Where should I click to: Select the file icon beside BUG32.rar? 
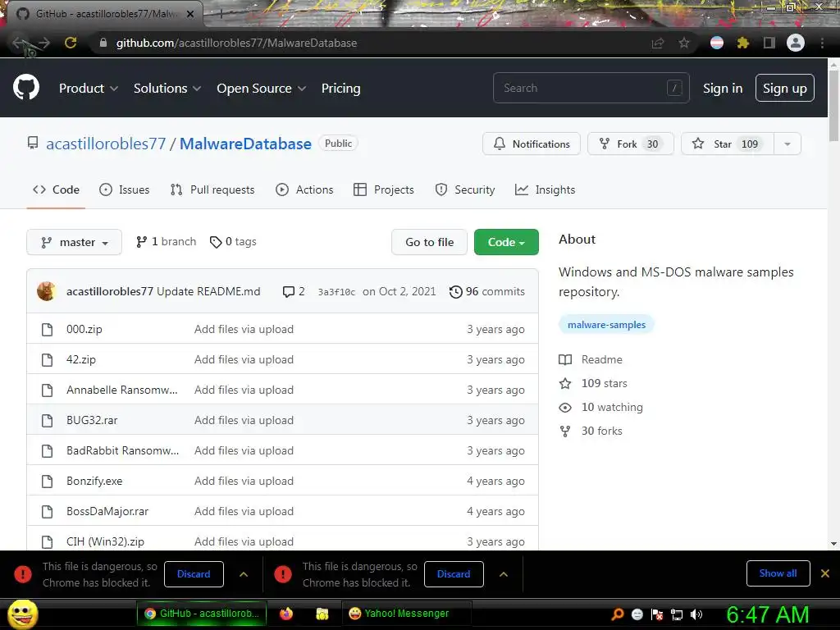(x=47, y=420)
